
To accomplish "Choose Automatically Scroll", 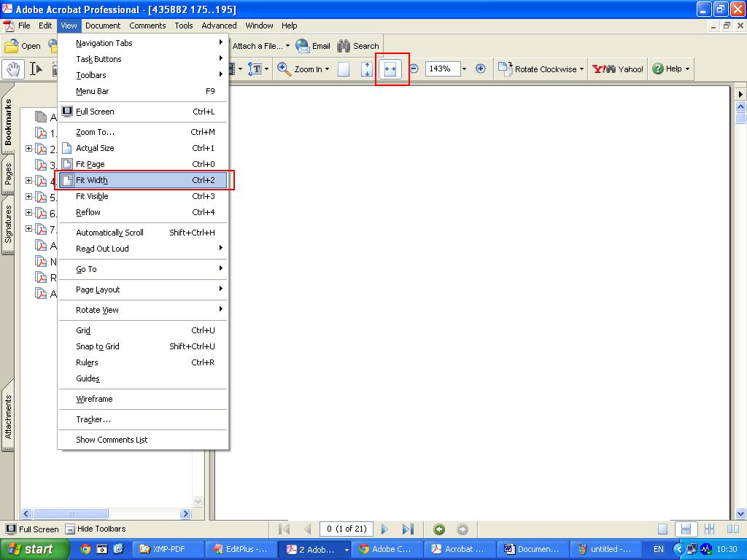I will point(142,233).
